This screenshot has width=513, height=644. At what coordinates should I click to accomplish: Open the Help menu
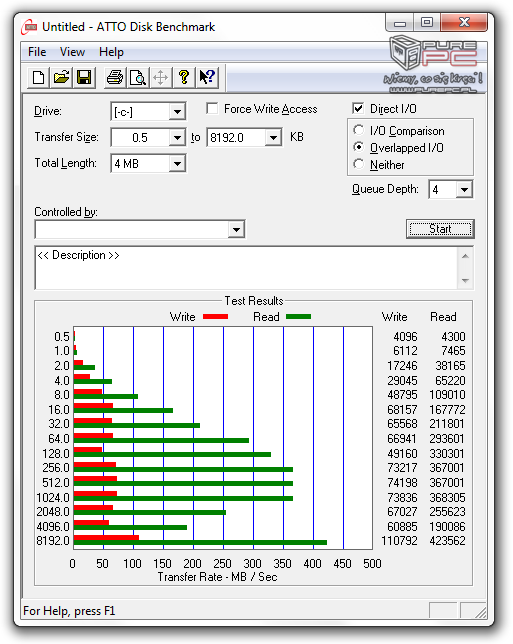(111, 52)
